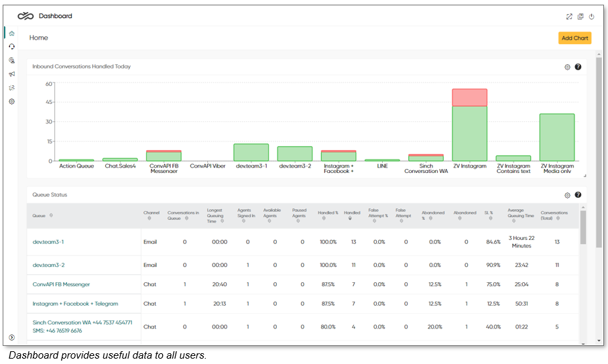Sort by Handled count column

click(x=350, y=219)
